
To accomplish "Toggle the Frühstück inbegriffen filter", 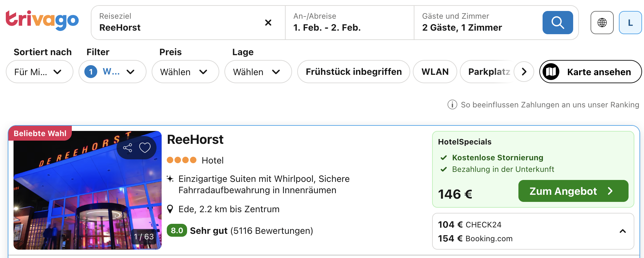I will coord(353,72).
